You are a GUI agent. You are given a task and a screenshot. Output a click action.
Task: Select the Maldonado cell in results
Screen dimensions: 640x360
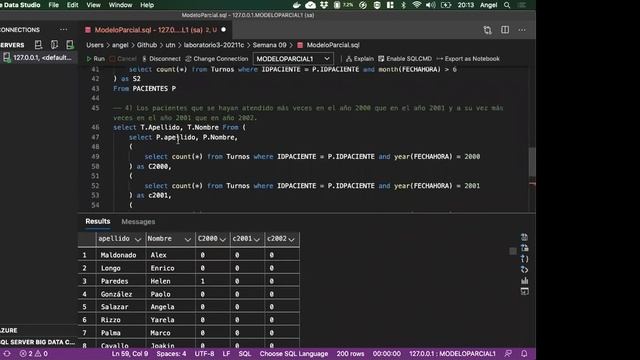click(x=121, y=255)
